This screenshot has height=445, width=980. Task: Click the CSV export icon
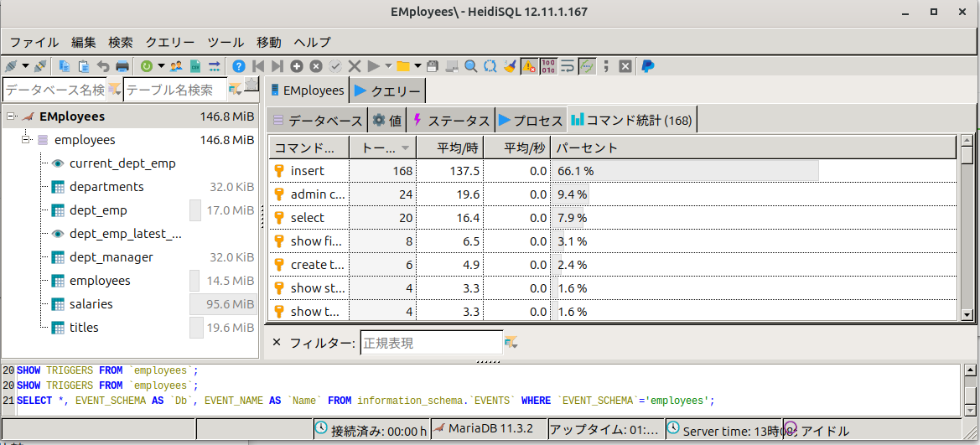[195, 65]
